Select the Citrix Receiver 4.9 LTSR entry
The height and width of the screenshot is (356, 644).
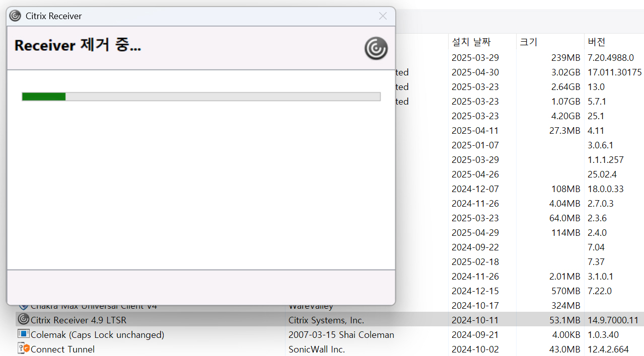(x=79, y=320)
